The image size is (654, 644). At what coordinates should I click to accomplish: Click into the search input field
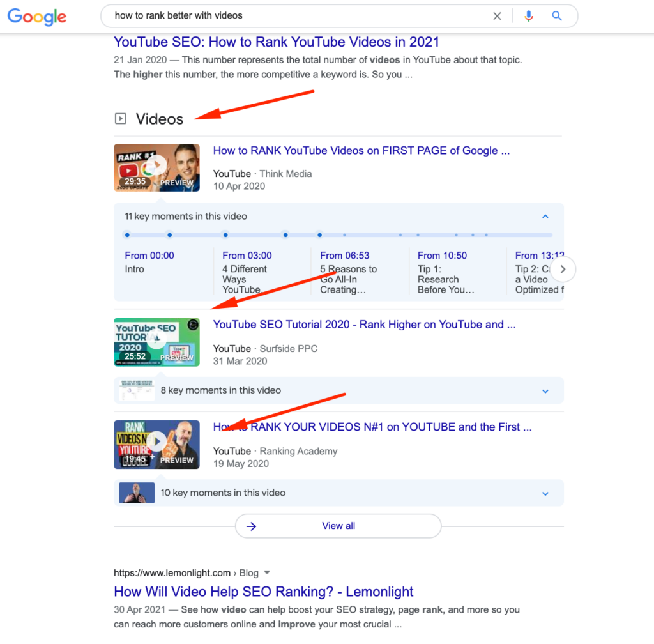pyautogui.click(x=294, y=16)
